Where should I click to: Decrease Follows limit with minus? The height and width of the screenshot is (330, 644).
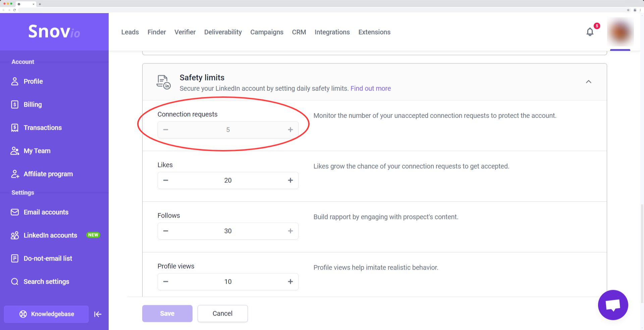click(166, 231)
